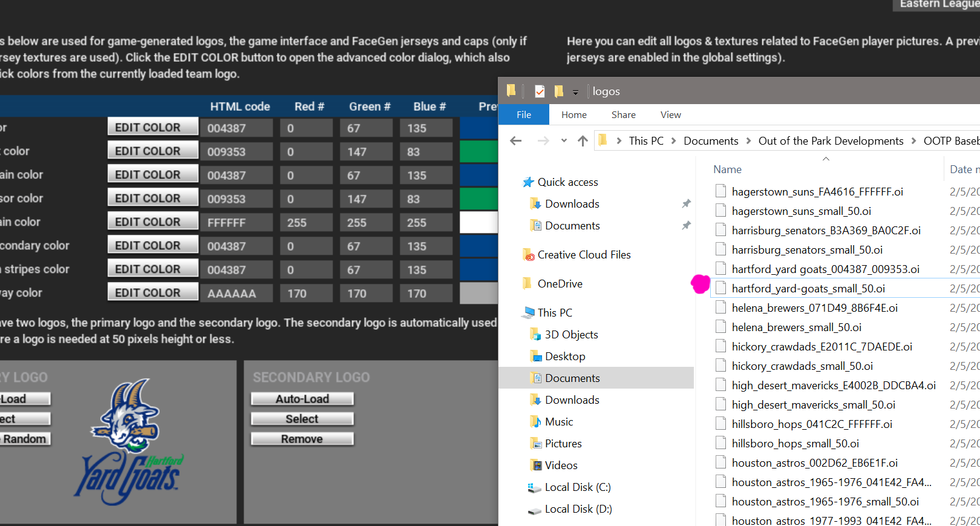Click the HTML code field showing FFFFFF

point(239,223)
